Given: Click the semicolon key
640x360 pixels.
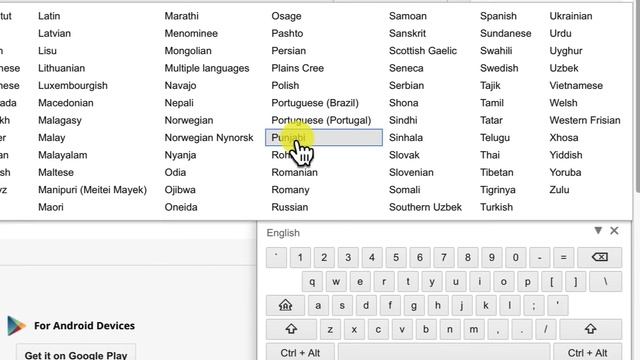Looking at the screenshot, I should point(533,305).
